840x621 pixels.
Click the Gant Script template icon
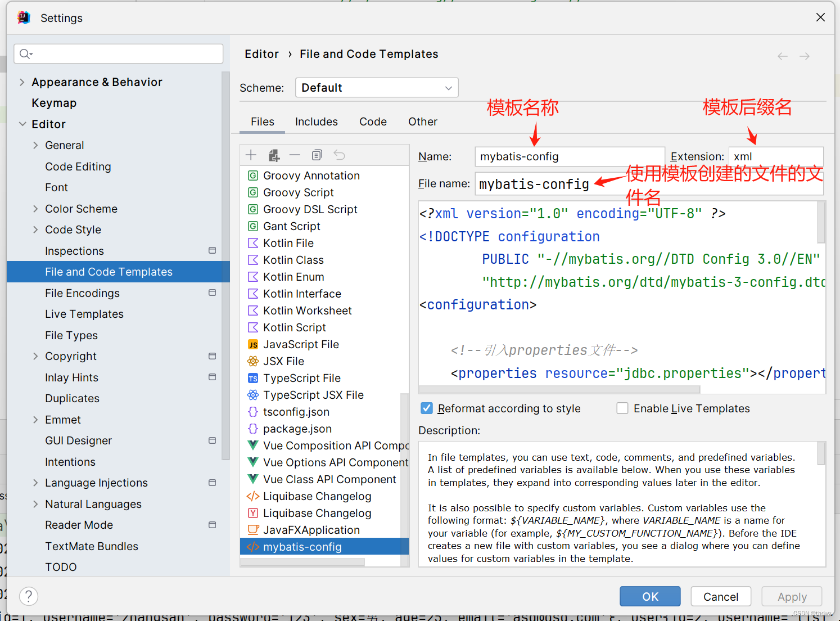point(253,226)
